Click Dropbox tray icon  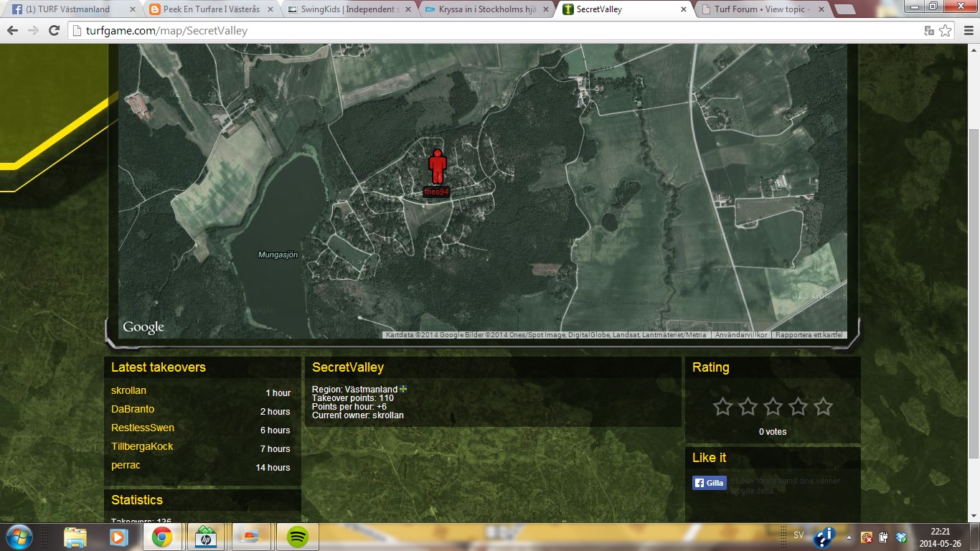[901, 537]
